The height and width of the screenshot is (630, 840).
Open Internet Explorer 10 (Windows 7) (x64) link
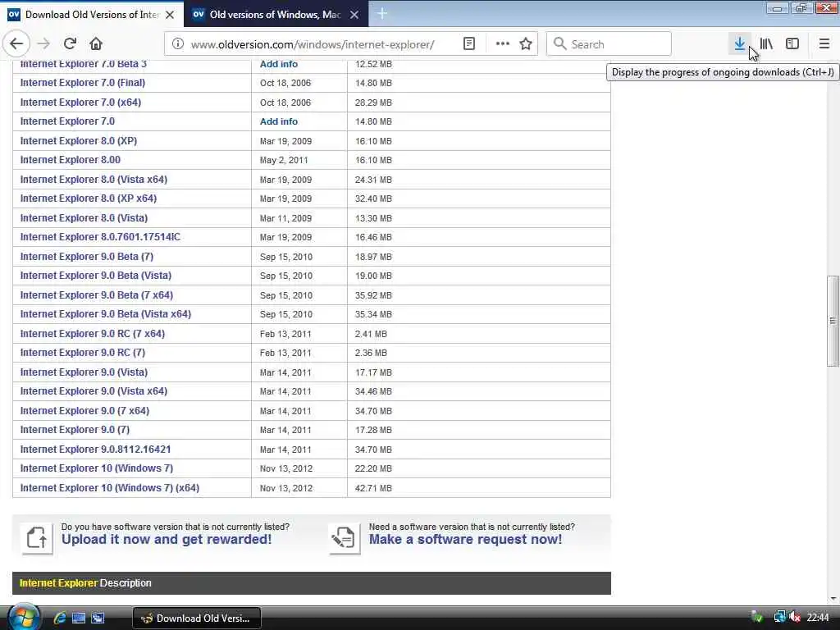(x=110, y=488)
